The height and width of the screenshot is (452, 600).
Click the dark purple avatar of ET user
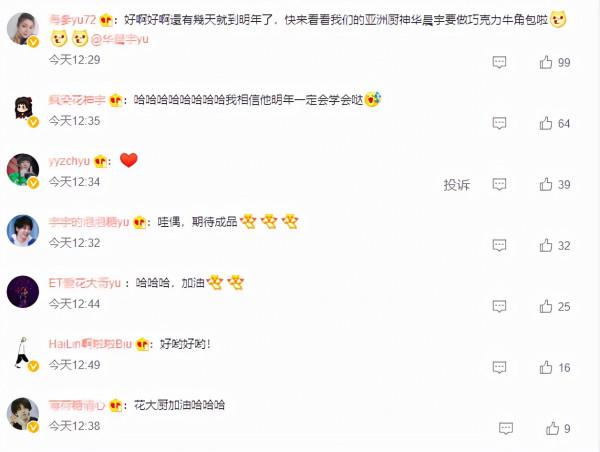click(x=23, y=292)
